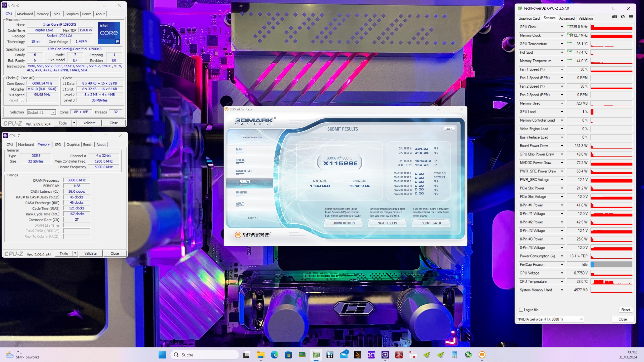Click SAVE RESULTS button in 3DMark Vantage

[387, 223]
